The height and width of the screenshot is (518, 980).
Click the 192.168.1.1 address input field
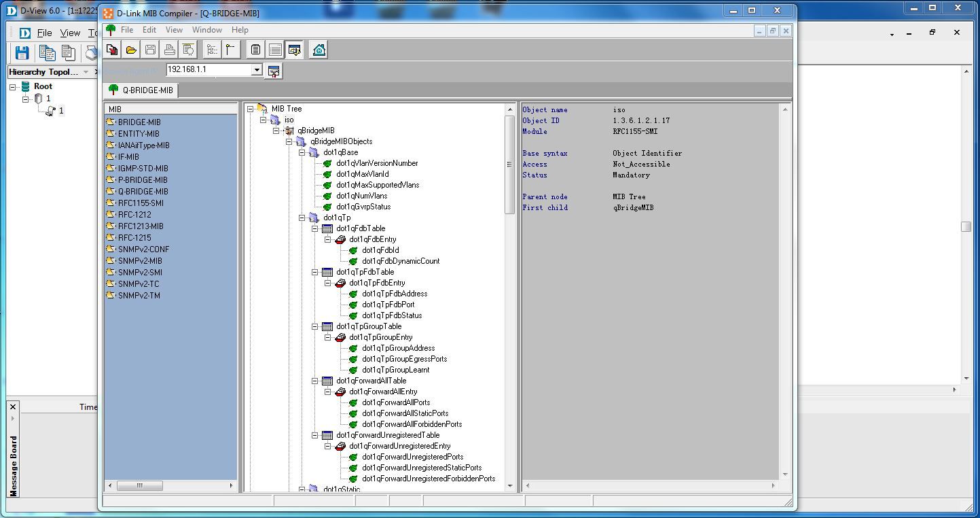click(x=208, y=70)
